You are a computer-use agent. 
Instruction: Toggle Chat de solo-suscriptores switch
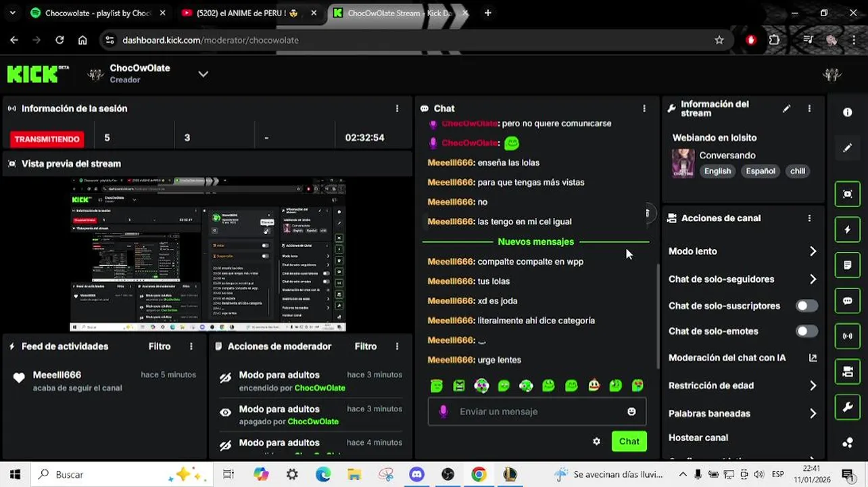[x=806, y=306]
